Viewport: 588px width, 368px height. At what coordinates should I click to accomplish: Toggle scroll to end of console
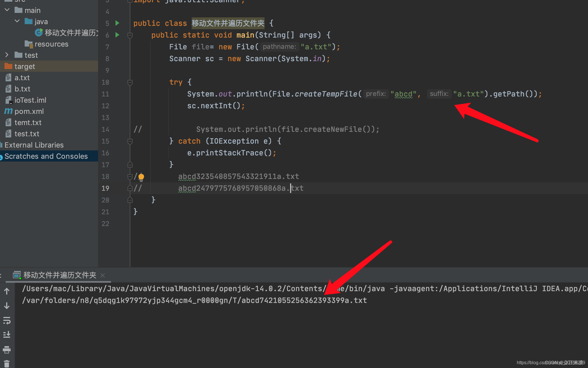pos(7,335)
